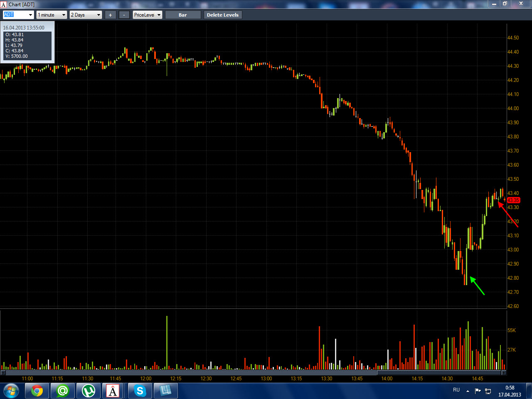
Task: Close the Chart [ADT] window
Action: 521,4
